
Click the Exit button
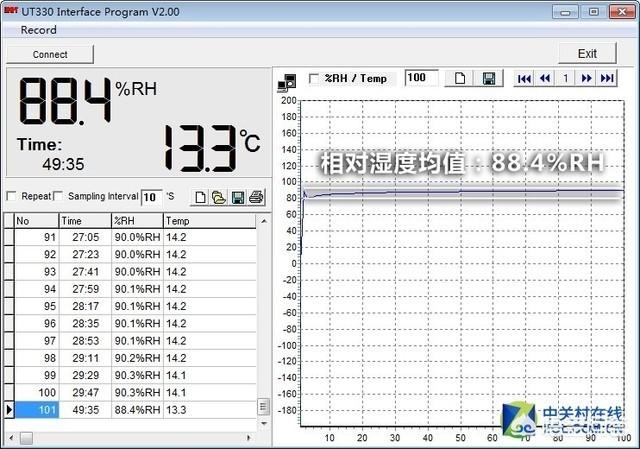pyautogui.click(x=587, y=53)
